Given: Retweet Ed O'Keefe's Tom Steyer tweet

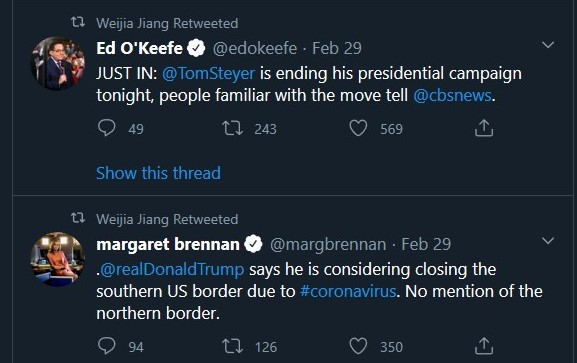Looking at the screenshot, I should (232, 128).
